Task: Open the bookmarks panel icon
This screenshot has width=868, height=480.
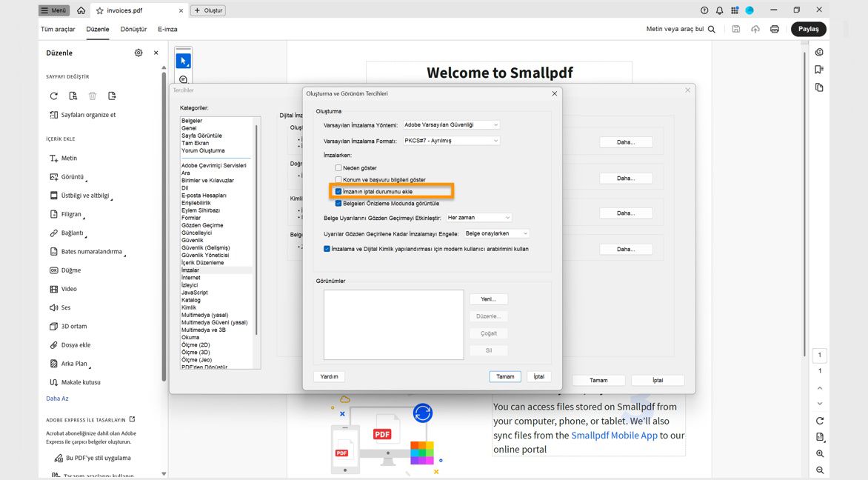Action: click(819, 70)
